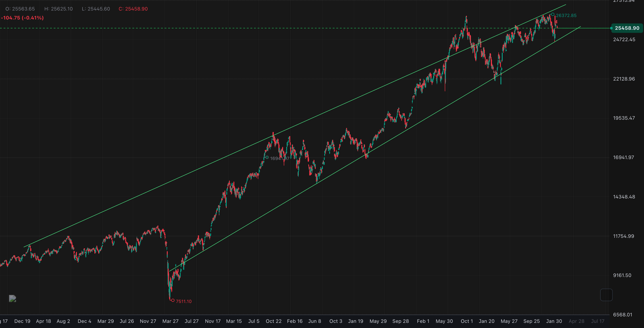Click the O: 25563.65 open value
Image resolution: width=644 pixels, height=328 pixels.
coord(19,9)
